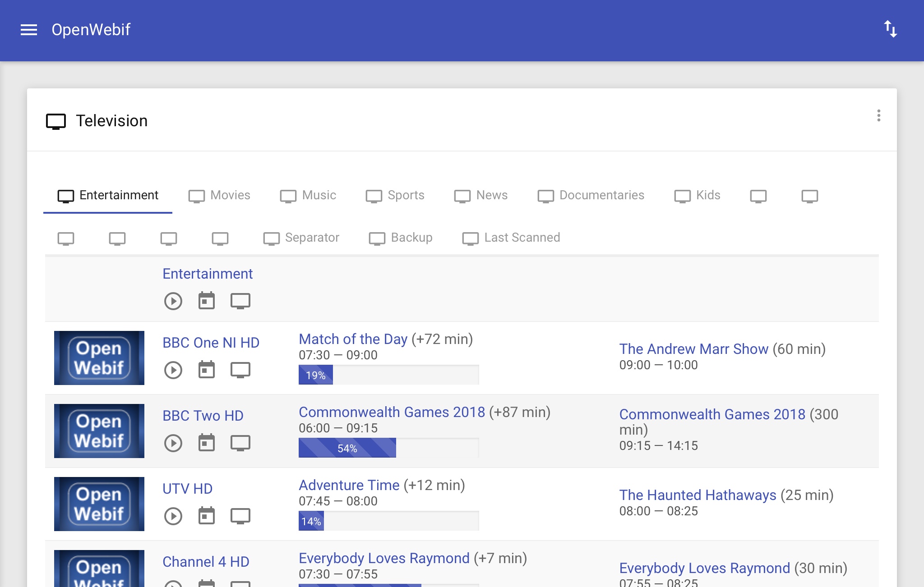Open current Commonwealth Games 2018 (+87 min) event
Viewport: 924px width, 587px height.
[x=392, y=412]
